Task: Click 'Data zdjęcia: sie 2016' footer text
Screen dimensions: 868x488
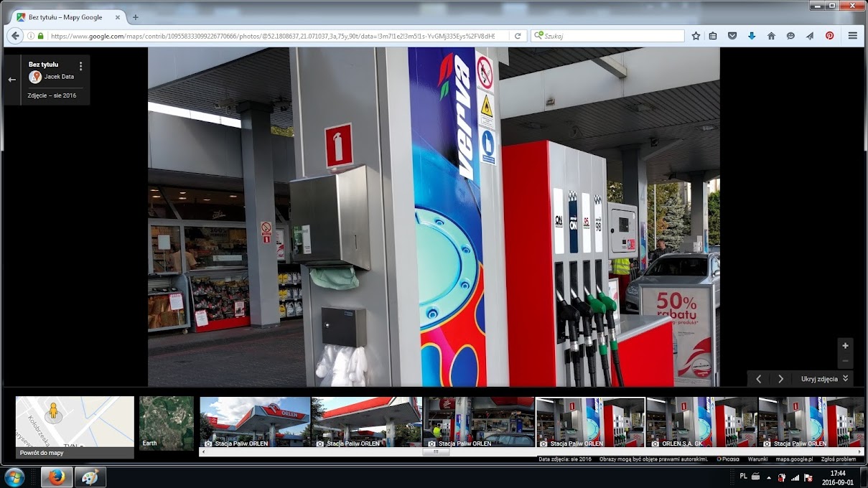Action: pos(565,459)
